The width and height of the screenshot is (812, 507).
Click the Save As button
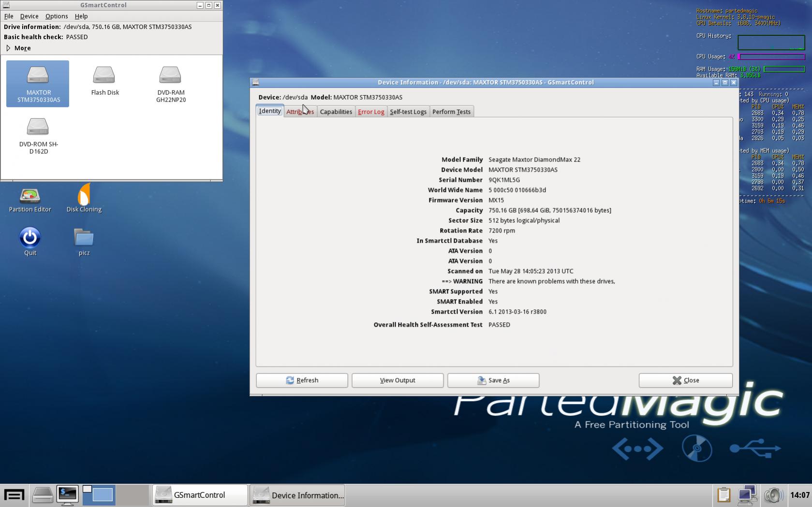click(x=493, y=380)
